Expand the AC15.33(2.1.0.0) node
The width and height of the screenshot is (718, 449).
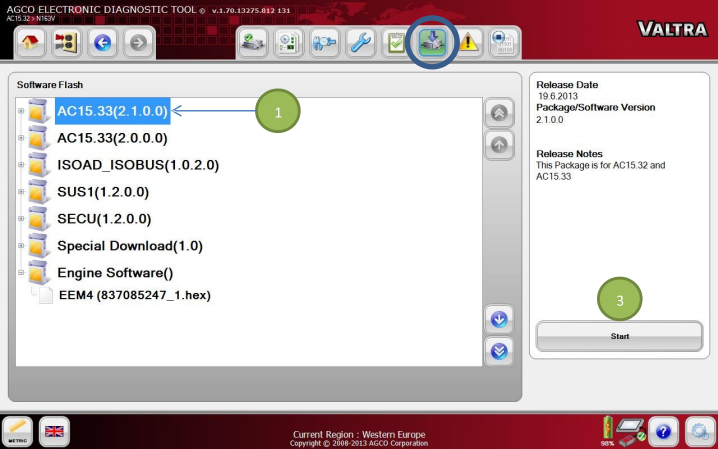(x=21, y=111)
